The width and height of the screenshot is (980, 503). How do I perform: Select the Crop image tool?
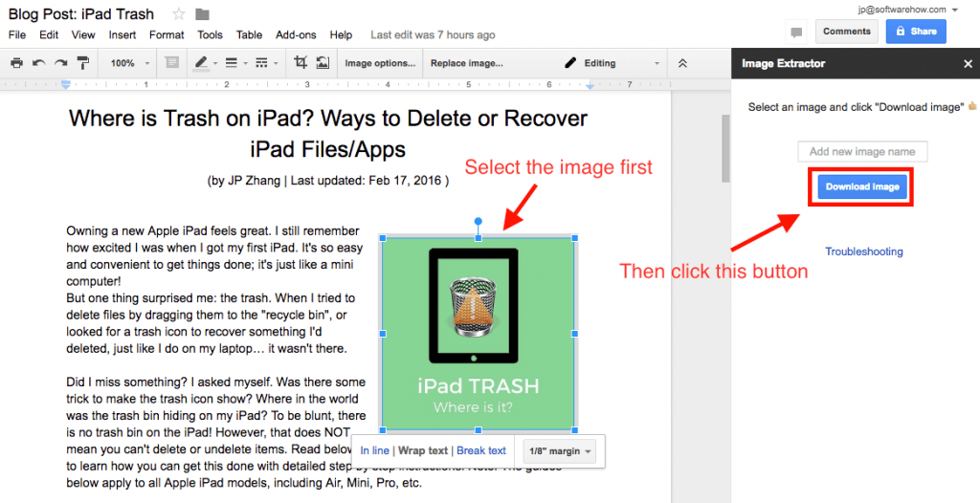coord(301,62)
